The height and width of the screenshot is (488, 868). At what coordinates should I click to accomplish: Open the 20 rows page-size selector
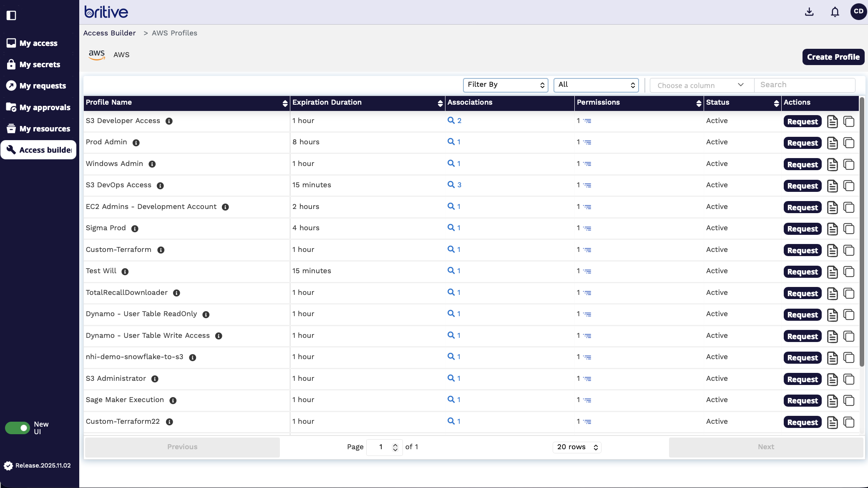click(577, 447)
